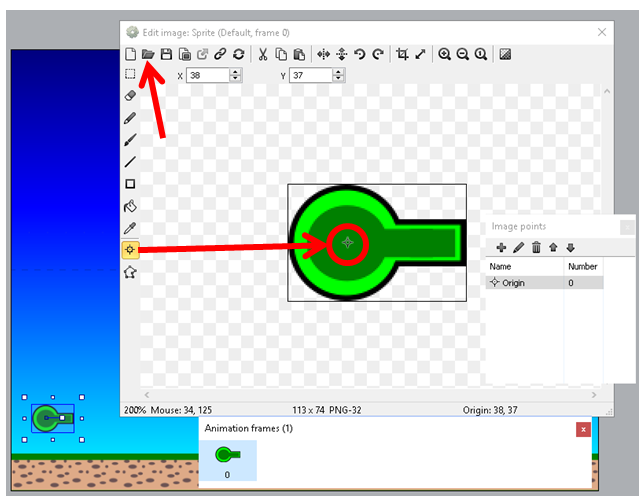Close the Animation frames panel
639x500 pixels.
(583, 429)
